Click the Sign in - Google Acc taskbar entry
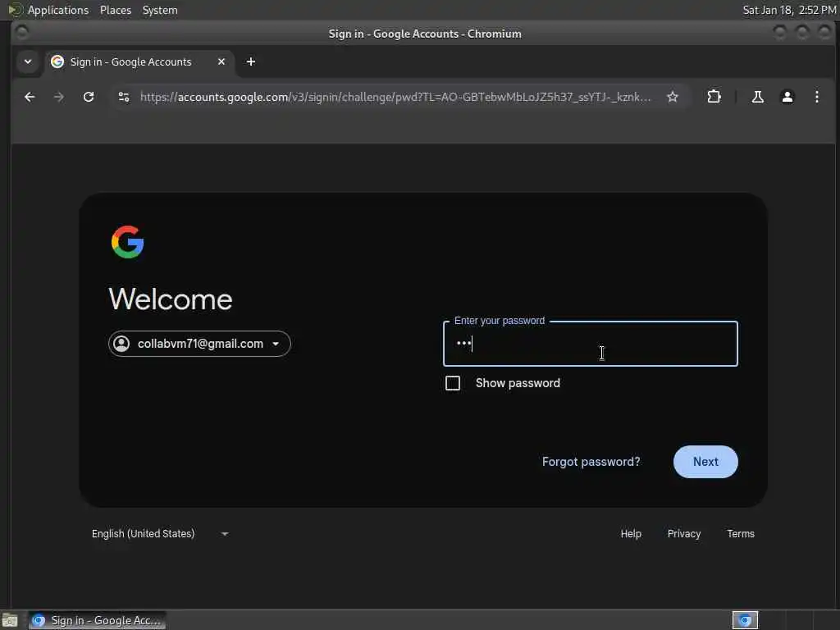The width and height of the screenshot is (840, 630). [x=97, y=620]
